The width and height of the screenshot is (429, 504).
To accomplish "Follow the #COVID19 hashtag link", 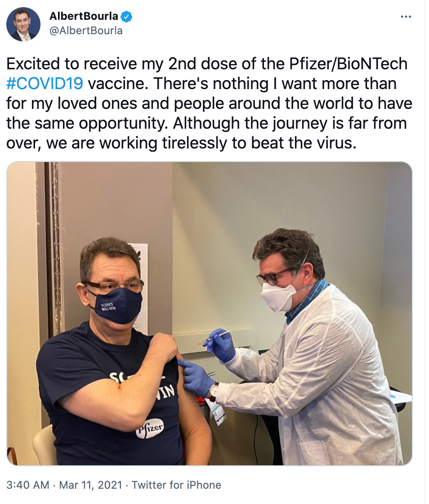I will (x=45, y=84).
